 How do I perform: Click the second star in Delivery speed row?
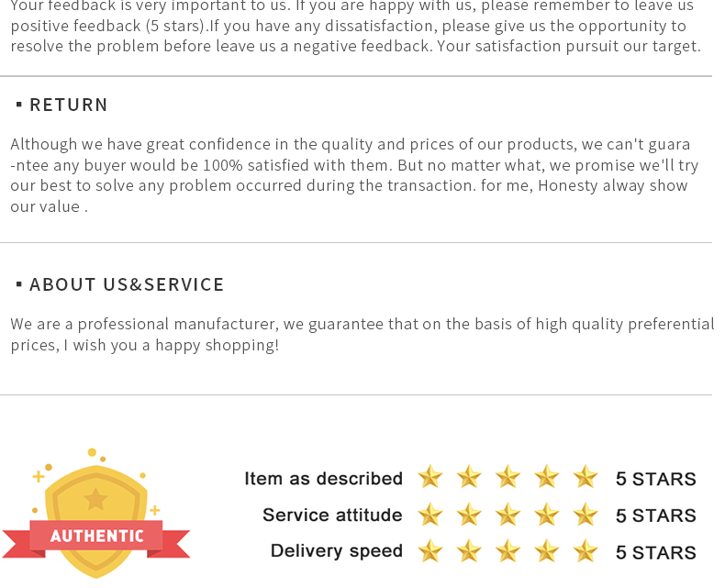pyautogui.click(x=469, y=551)
